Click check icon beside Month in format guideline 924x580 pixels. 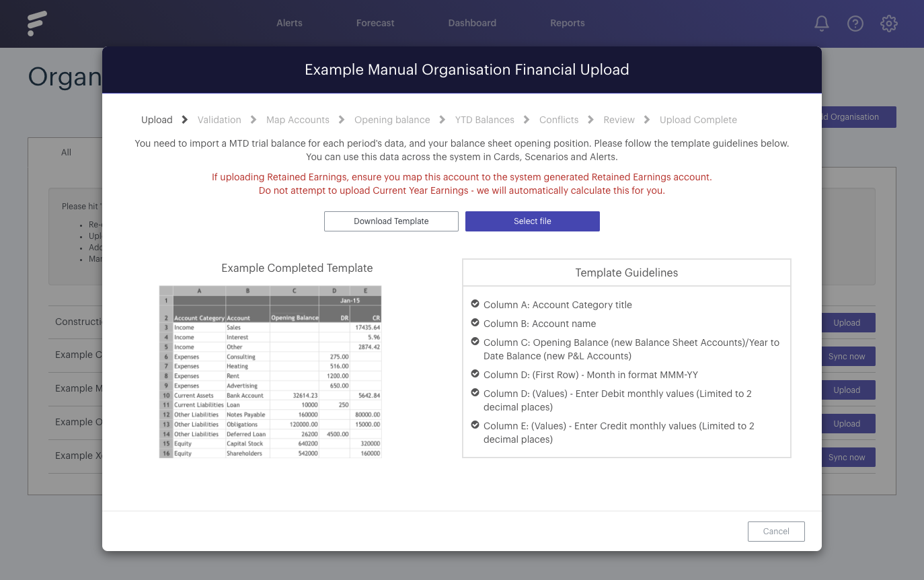tap(475, 374)
